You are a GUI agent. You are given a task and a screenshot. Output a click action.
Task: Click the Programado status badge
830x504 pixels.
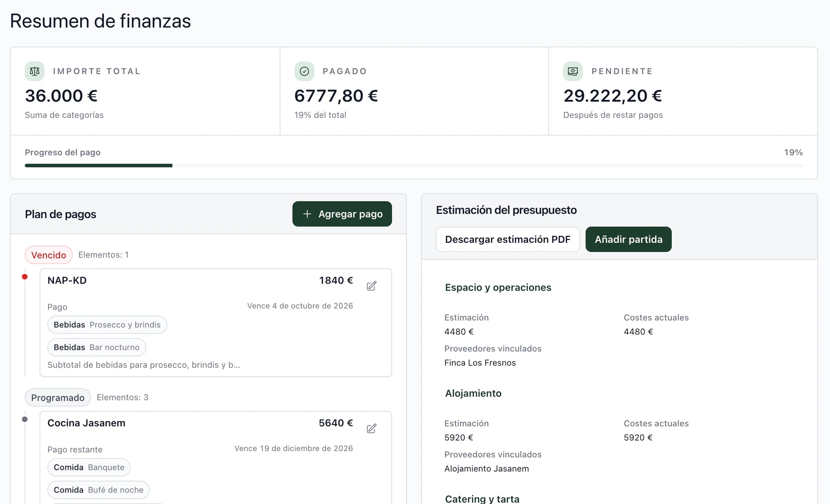58,397
